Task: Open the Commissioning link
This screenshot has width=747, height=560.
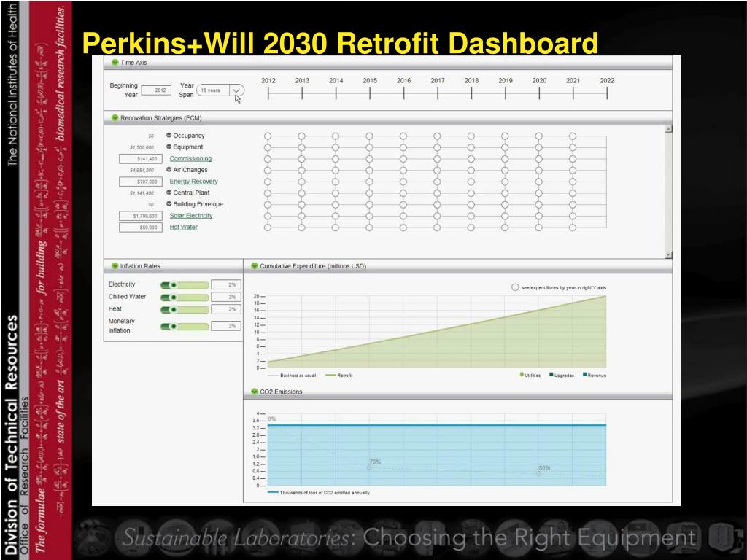Action: pyautogui.click(x=190, y=158)
